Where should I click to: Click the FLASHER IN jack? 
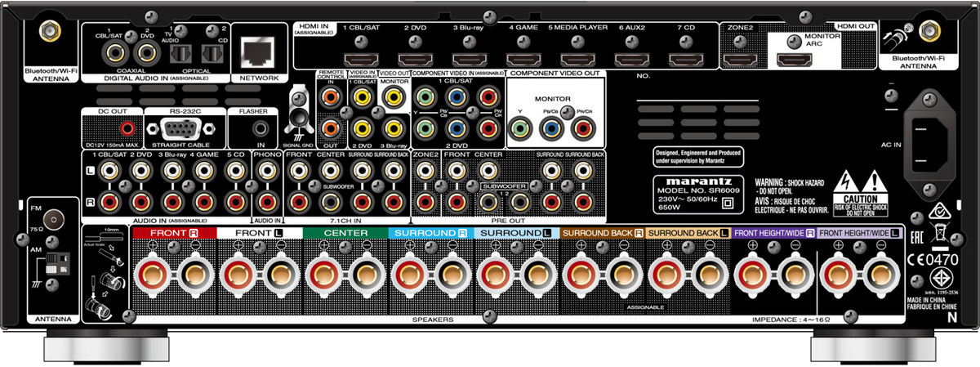(260, 128)
